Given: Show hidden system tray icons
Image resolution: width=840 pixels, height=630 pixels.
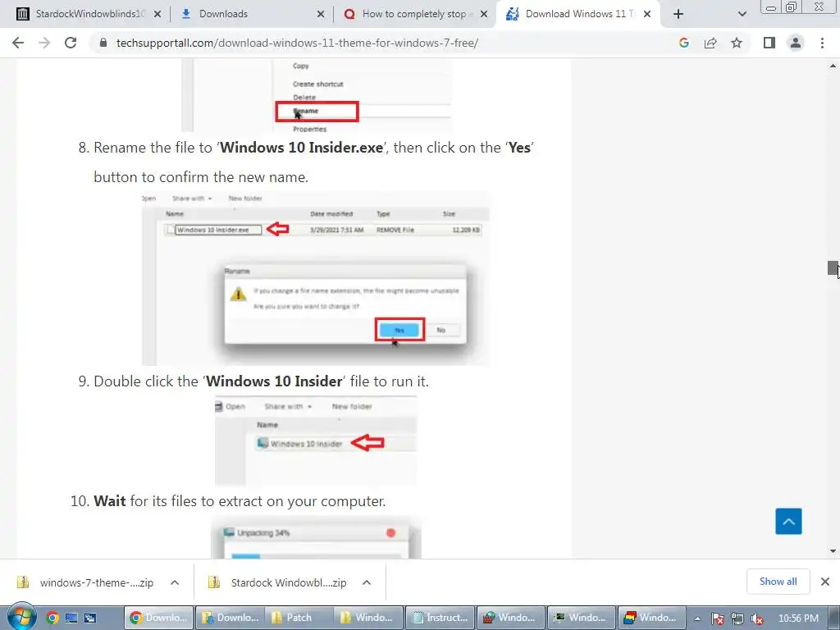Looking at the screenshot, I should pos(697,619).
